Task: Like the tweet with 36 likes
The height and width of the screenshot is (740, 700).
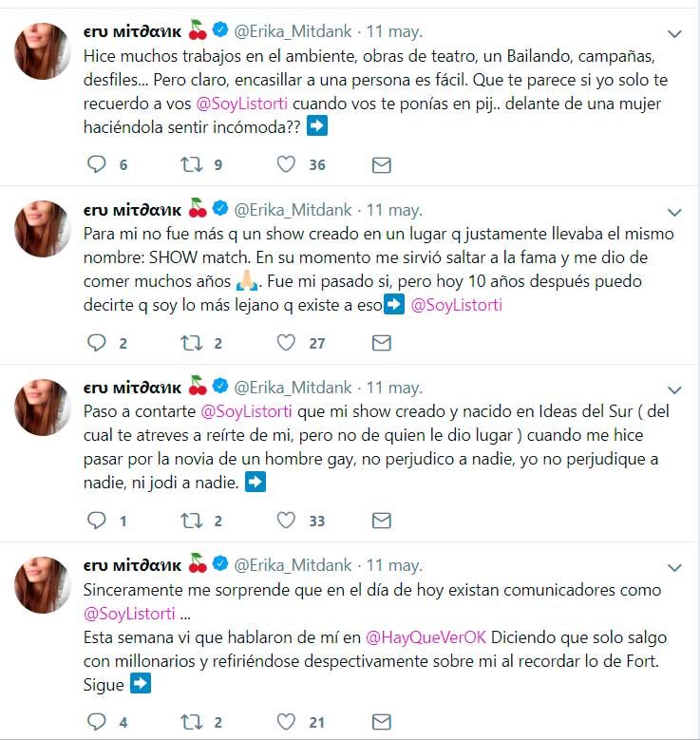Action: [x=286, y=164]
